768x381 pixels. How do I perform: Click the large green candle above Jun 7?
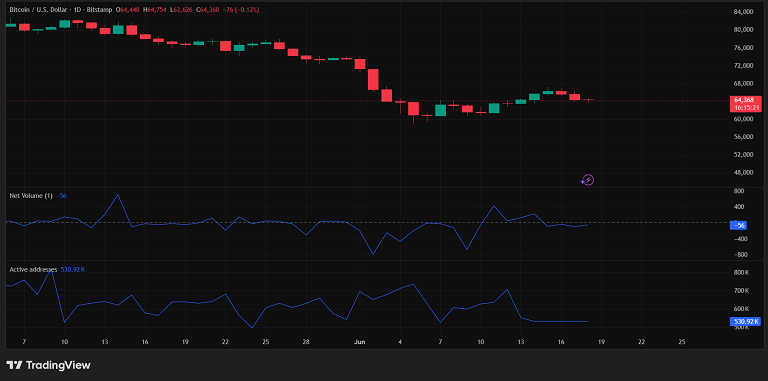click(440, 110)
